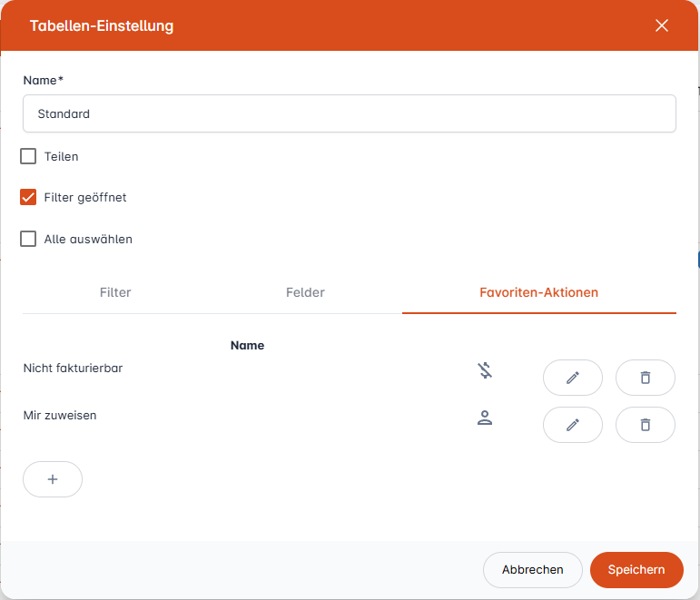The image size is (700, 600).
Task: Click the crossed-out dollar icon for Nicht fakturierbar
Action: 485,370
